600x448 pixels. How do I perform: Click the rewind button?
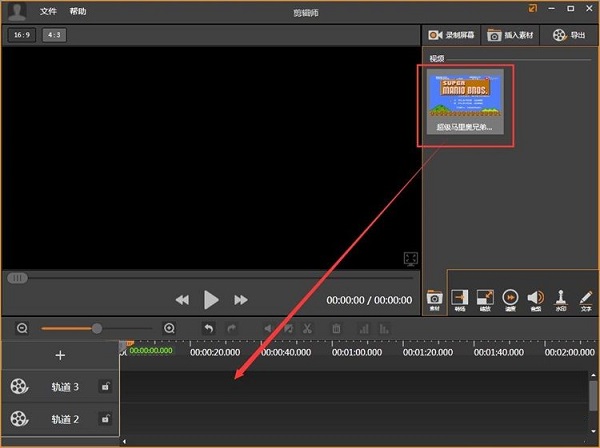[x=182, y=300]
